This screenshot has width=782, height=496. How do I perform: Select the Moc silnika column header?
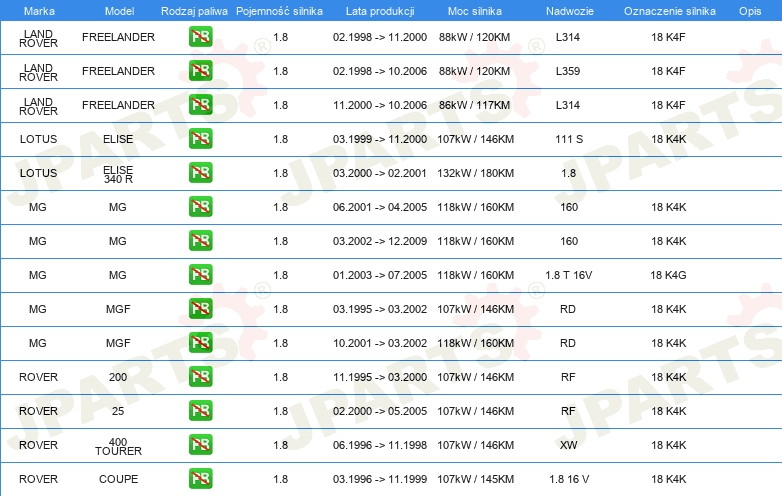click(x=476, y=10)
